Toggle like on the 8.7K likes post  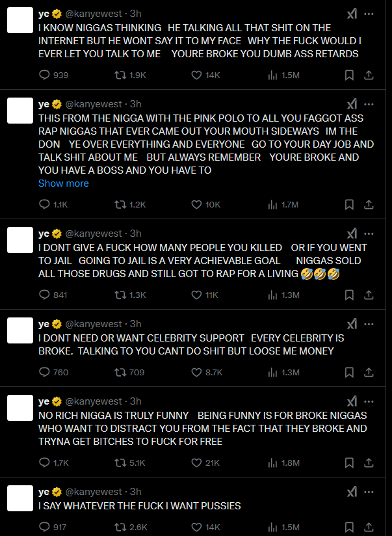pos(196,373)
